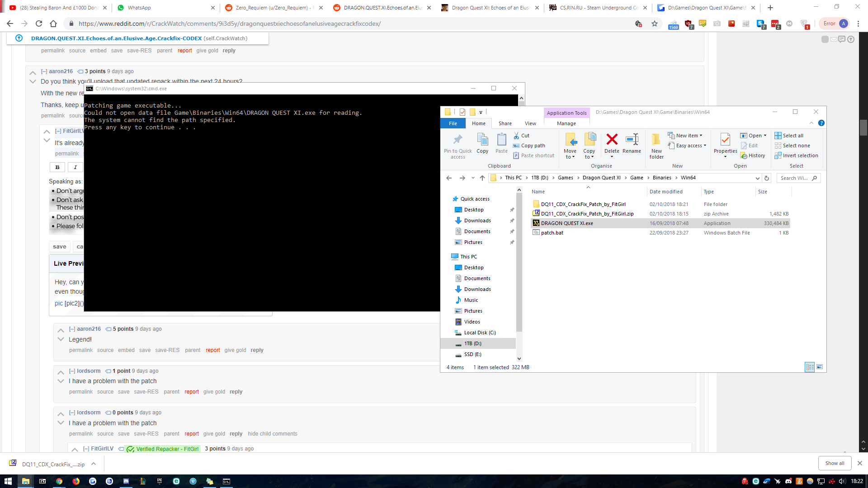
Task: Refresh the Explorer folder view
Action: pyautogui.click(x=767, y=178)
